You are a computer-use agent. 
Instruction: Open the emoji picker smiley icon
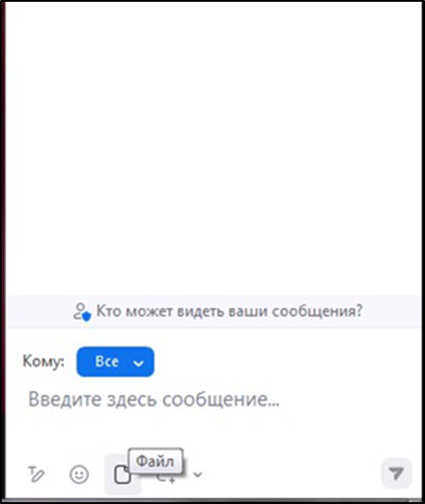(79, 474)
